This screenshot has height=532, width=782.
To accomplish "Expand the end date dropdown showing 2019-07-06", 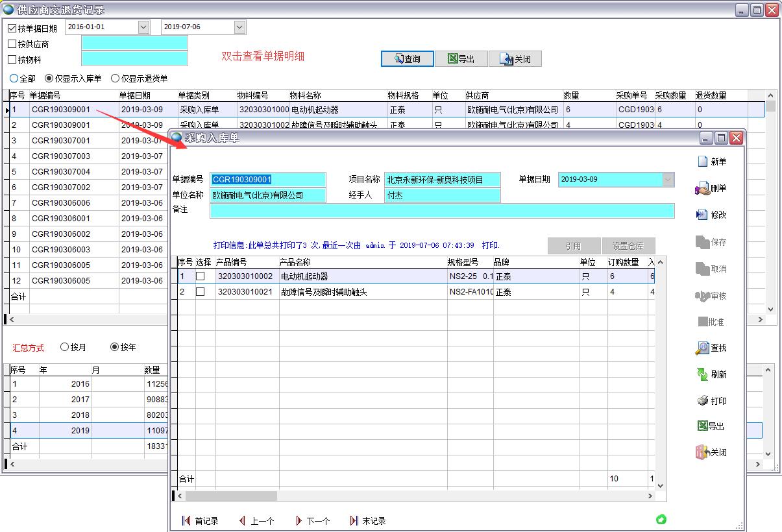I will [239, 27].
